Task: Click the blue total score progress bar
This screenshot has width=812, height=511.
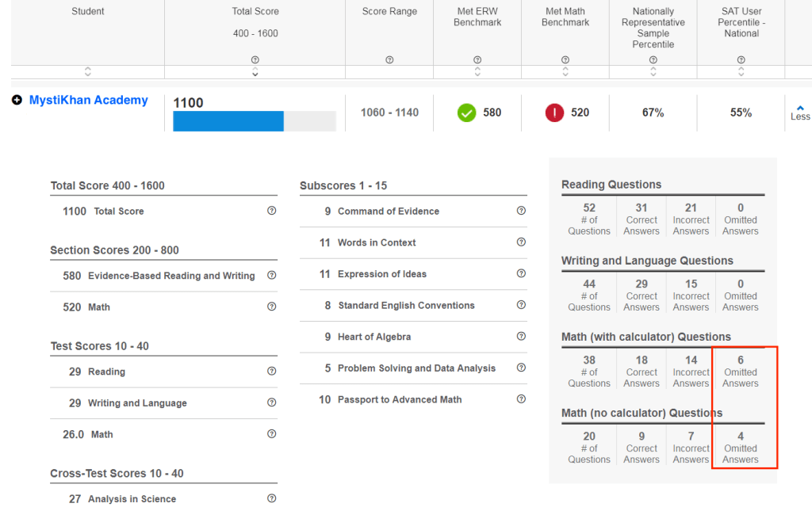Action: 228,121
